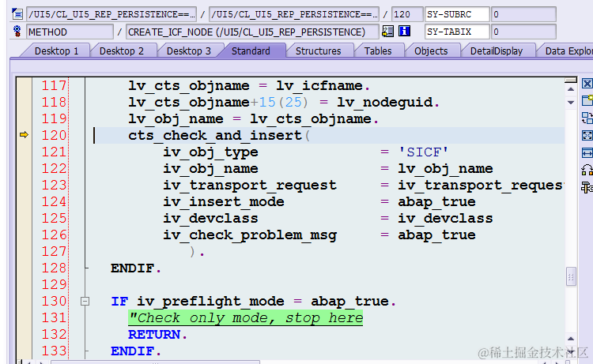Click the exchange tool icon with curved arrows
The image size is (593, 364).
pos(587,170)
